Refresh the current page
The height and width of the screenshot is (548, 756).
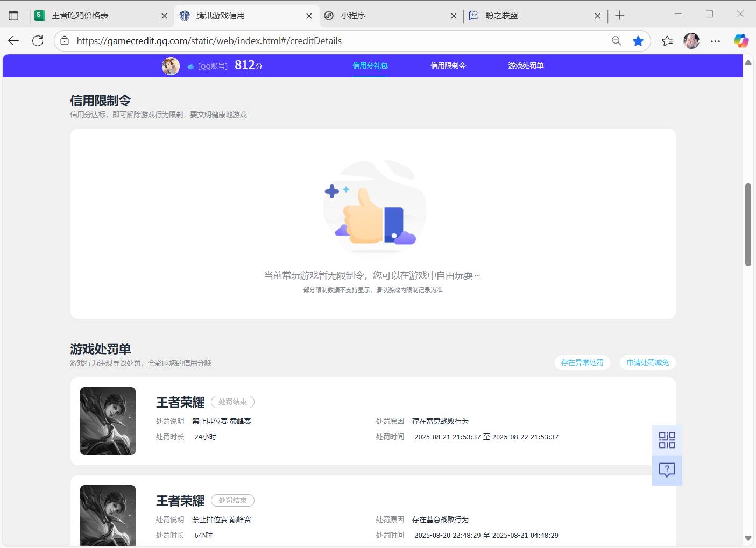coord(37,40)
